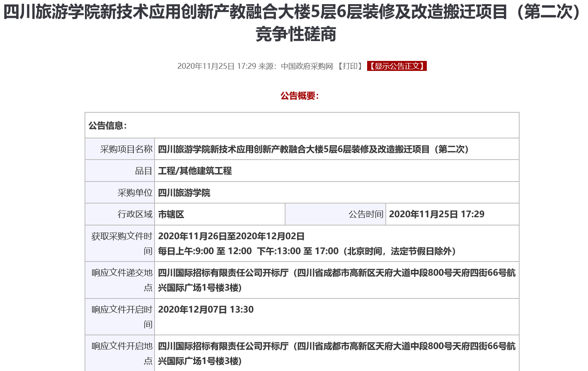Click the 2020年11月26日至2020年12月02日 date range

click(x=231, y=236)
